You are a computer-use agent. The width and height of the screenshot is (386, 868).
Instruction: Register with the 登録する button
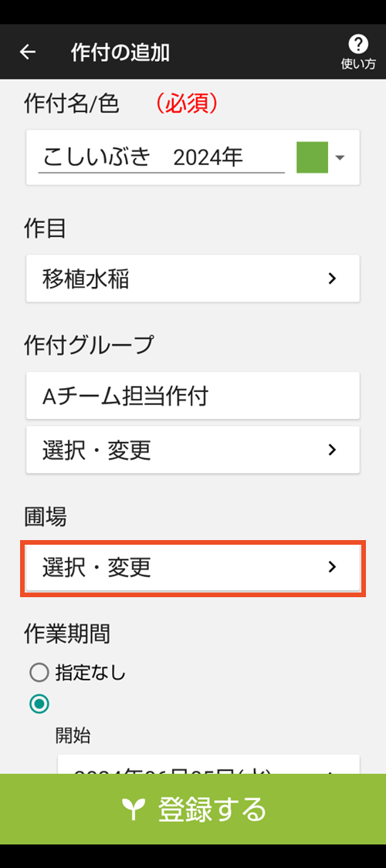pos(193,809)
